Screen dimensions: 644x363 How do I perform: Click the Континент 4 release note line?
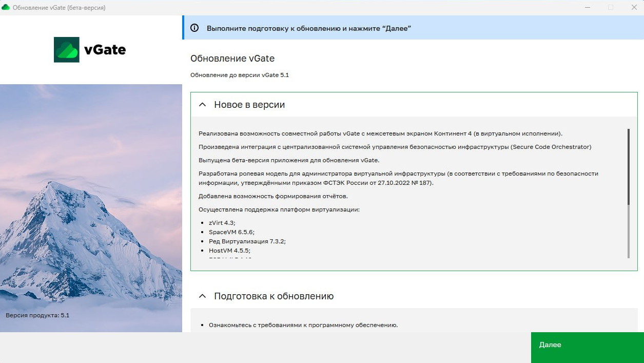coord(380,133)
